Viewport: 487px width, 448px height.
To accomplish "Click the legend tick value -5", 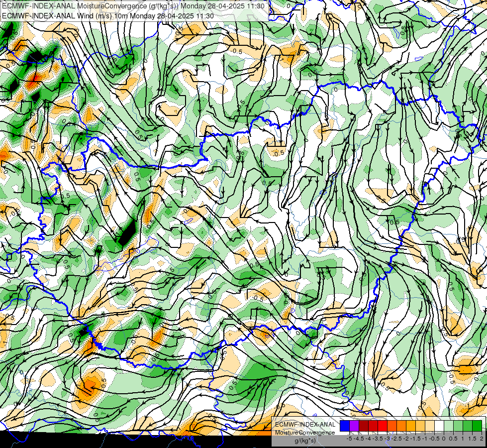I will point(349,439).
